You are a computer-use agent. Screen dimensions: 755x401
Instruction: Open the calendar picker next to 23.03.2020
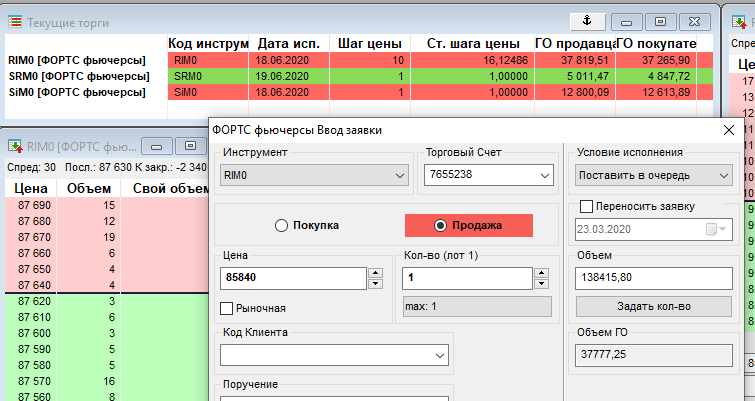pyautogui.click(x=716, y=229)
